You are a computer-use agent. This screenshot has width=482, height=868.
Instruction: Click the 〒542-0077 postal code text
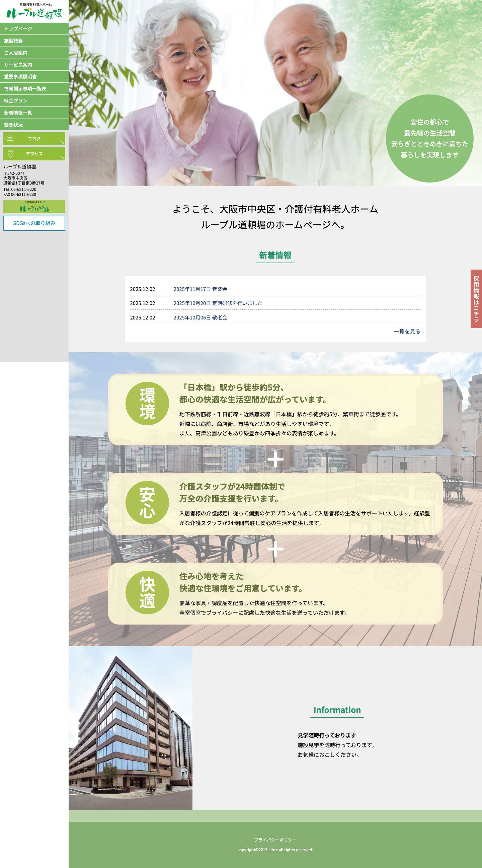point(14,173)
